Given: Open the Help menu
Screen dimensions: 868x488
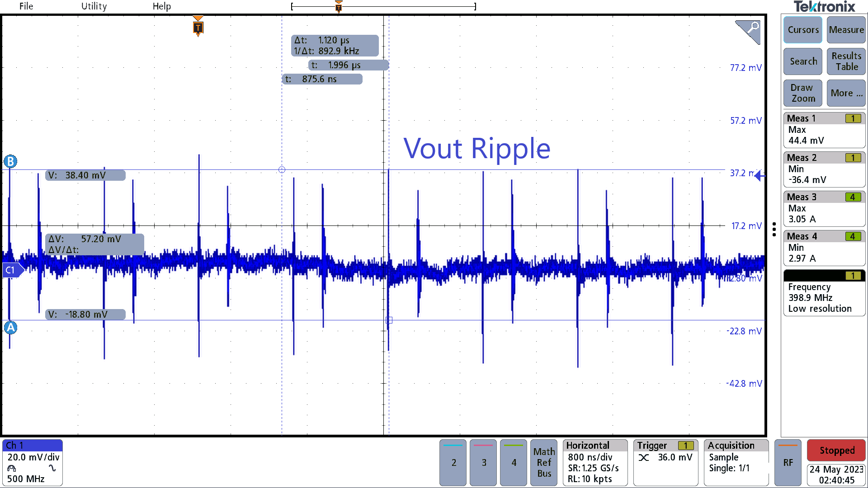Looking at the screenshot, I should 162,6.
